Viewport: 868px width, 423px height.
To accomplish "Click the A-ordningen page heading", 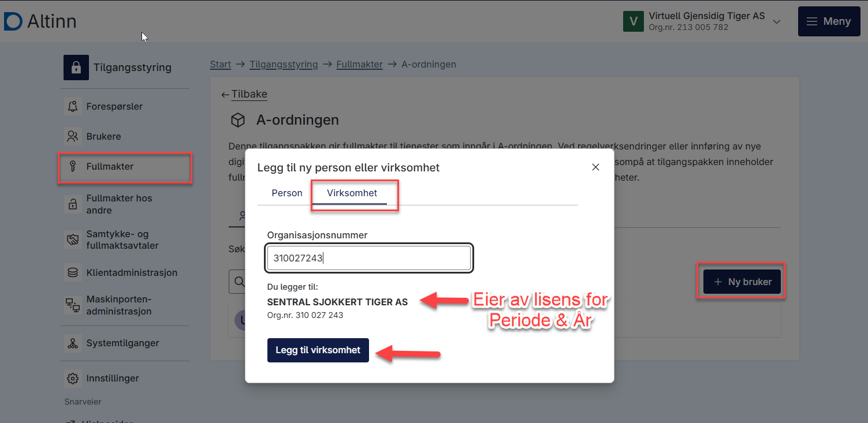I will 297,120.
